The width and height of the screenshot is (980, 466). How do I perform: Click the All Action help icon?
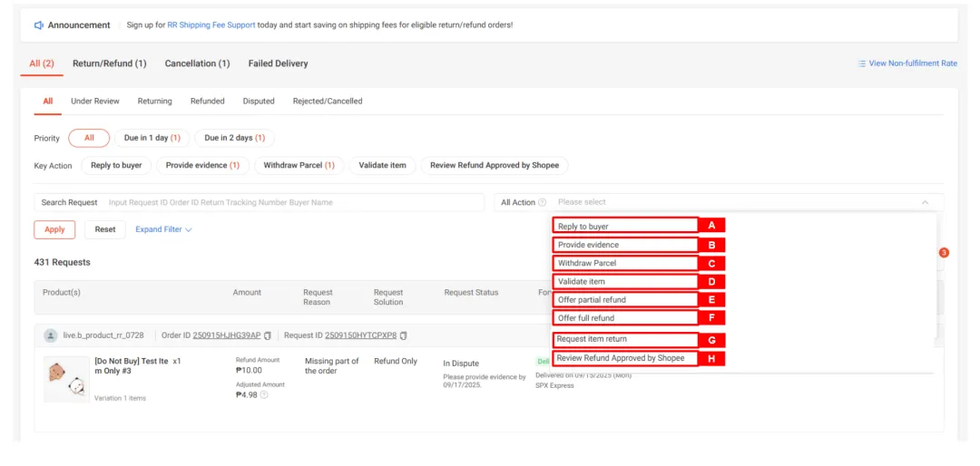coord(543,203)
